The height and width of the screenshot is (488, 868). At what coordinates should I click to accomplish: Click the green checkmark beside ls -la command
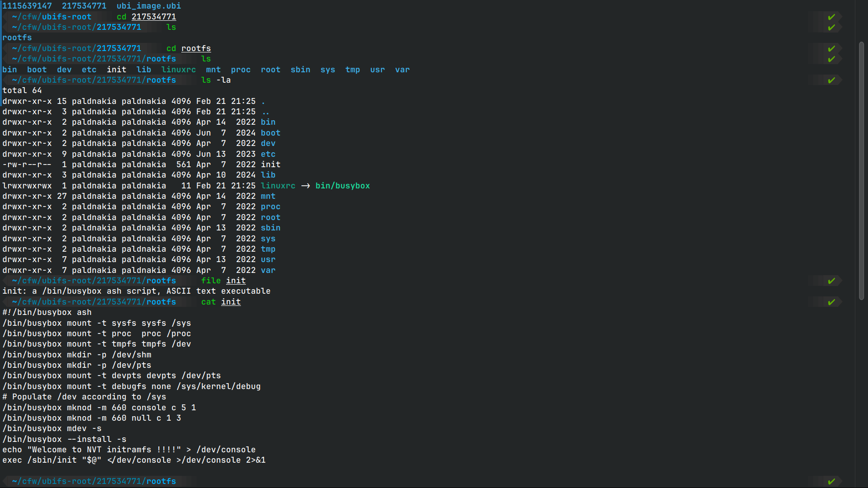pos(831,80)
